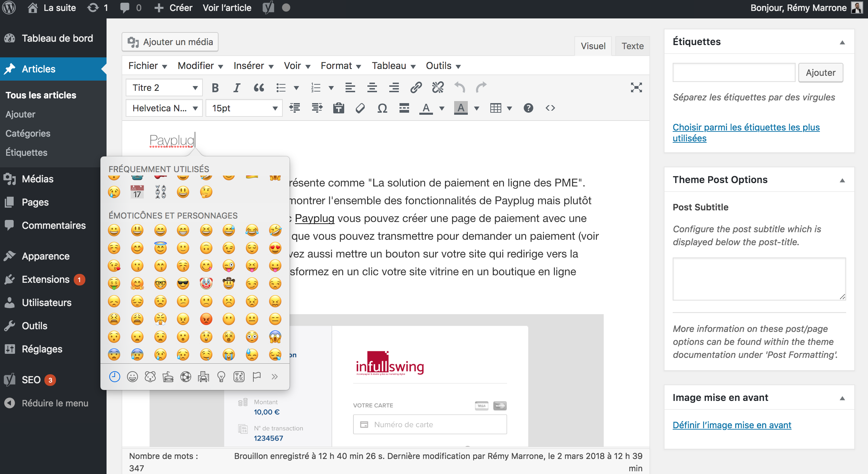
Task: Toggle italic formatting in editor toolbar
Action: point(237,88)
